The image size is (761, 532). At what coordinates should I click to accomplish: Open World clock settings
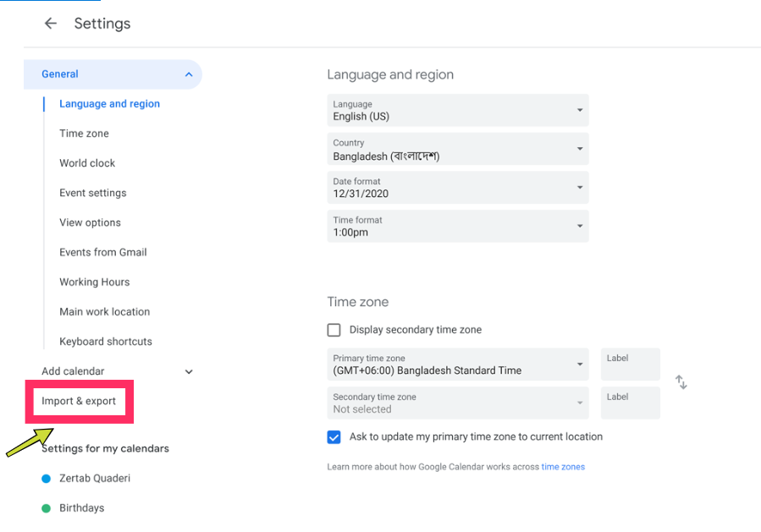coord(87,163)
